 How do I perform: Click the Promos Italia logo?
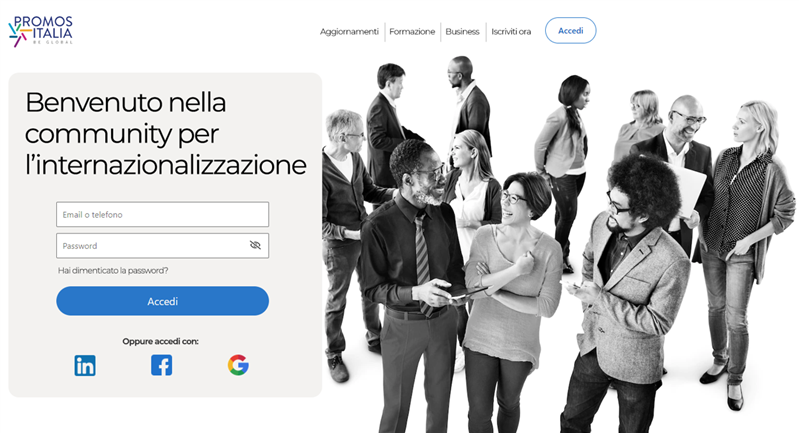point(41,31)
